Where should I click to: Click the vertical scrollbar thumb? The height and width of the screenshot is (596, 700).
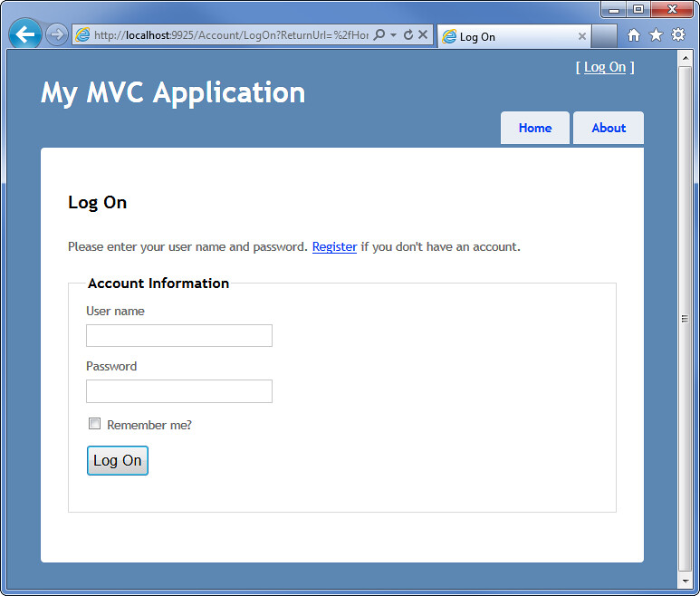(x=685, y=318)
